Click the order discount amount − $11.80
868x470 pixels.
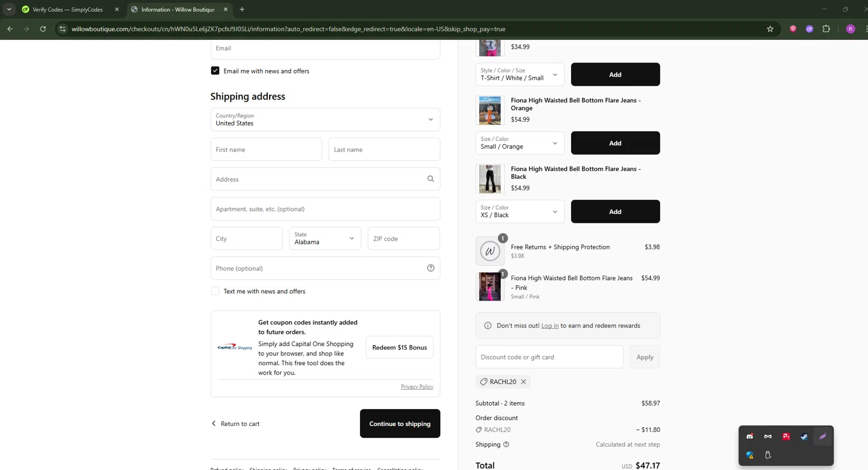pyautogui.click(x=648, y=429)
